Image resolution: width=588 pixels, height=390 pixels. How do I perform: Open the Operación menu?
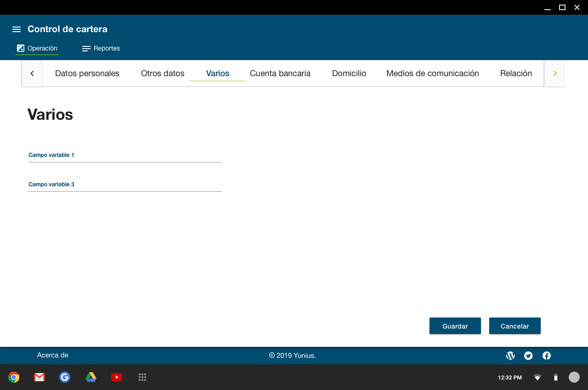click(x=37, y=48)
